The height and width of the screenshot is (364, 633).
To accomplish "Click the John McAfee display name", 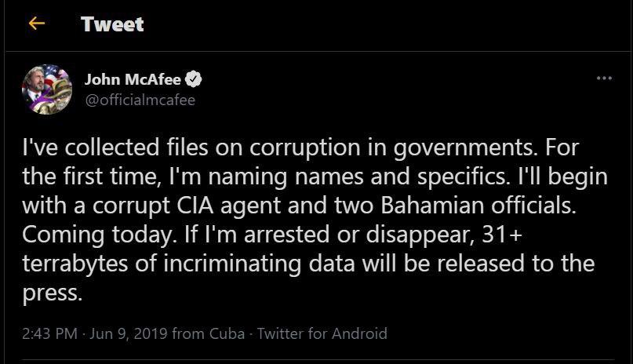I will pyautogui.click(x=133, y=79).
